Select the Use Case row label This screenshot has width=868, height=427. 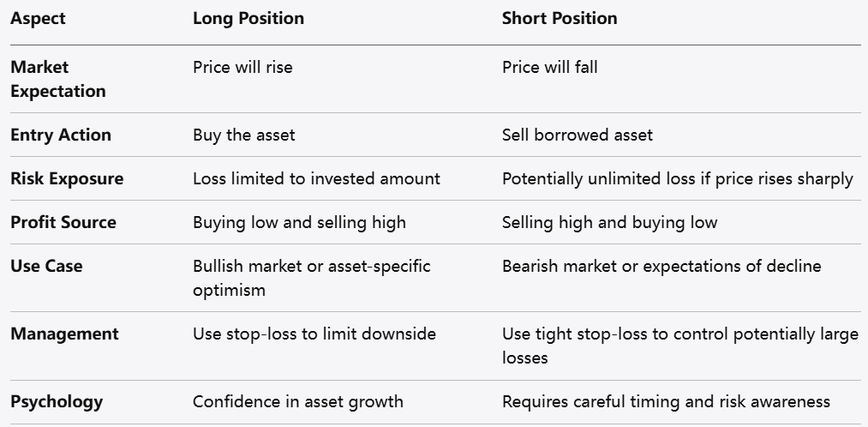click(x=46, y=266)
